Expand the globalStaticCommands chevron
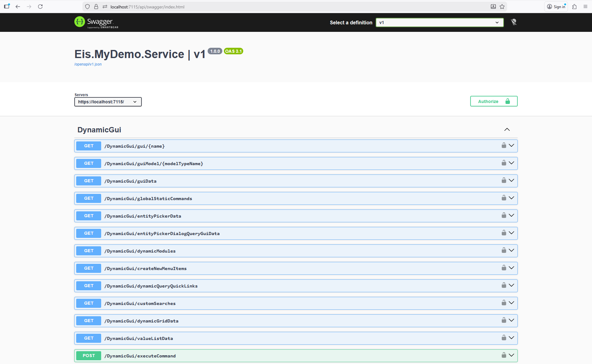The image size is (592, 364). click(511, 198)
